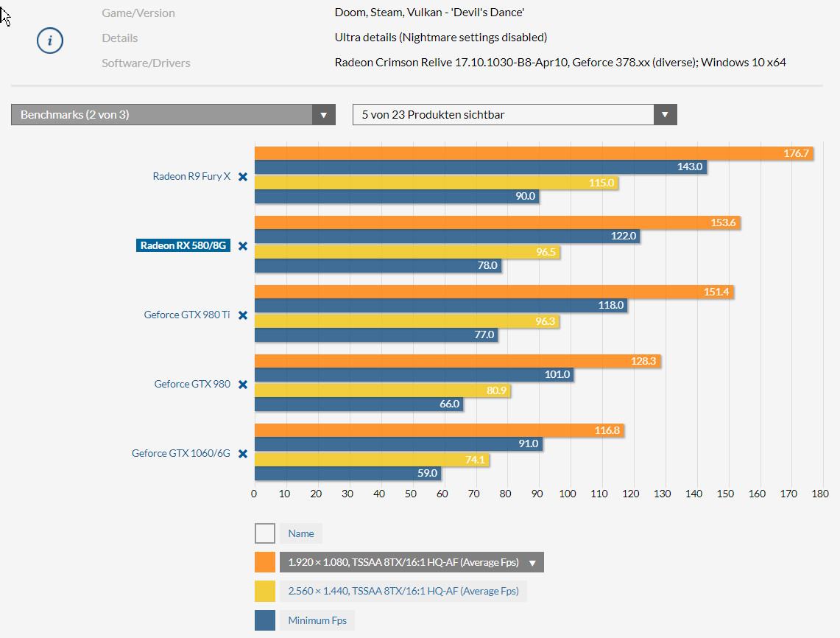Remove Geforce GTX 980 Ti from chart

coord(243,315)
